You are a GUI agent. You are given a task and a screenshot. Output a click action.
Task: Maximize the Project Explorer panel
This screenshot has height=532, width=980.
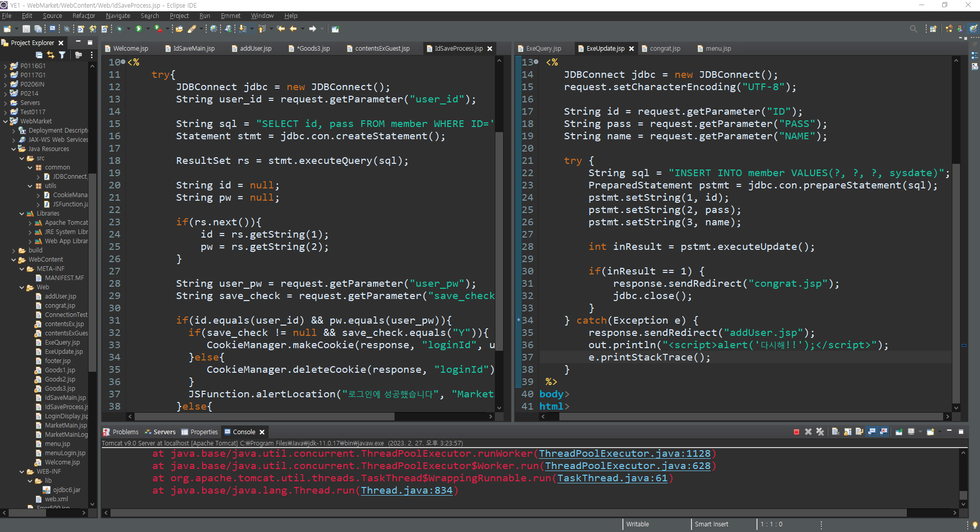coord(90,42)
